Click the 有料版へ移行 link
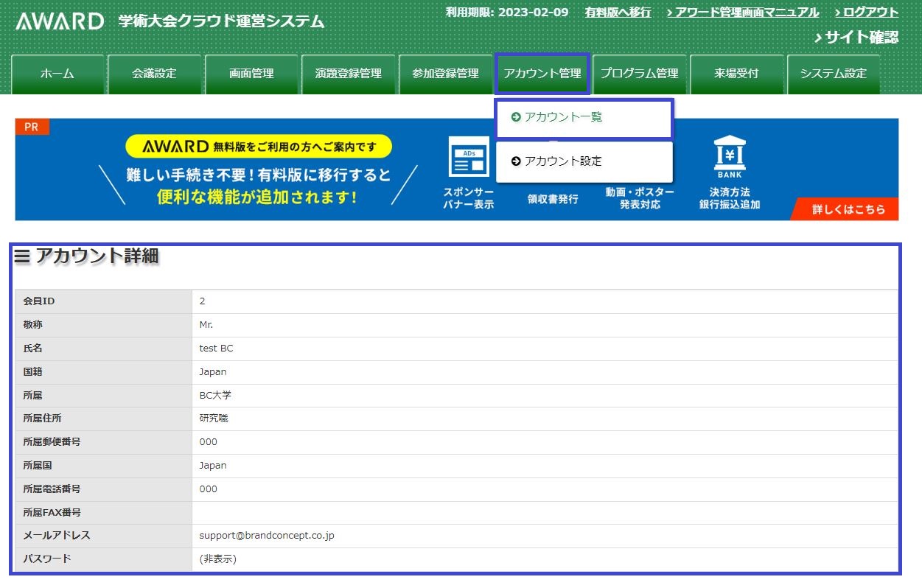The height and width of the screenshot is (588, 922). [x=618, y=13]
